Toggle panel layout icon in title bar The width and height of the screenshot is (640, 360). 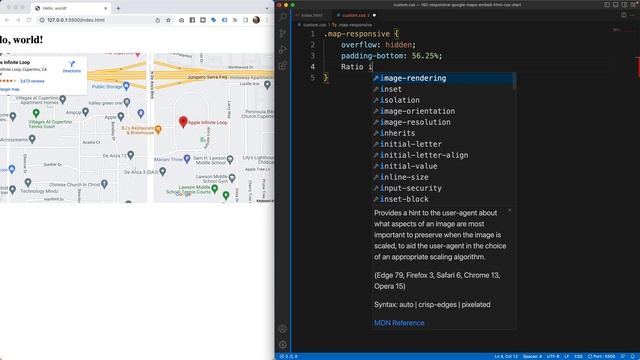[616, 5]
